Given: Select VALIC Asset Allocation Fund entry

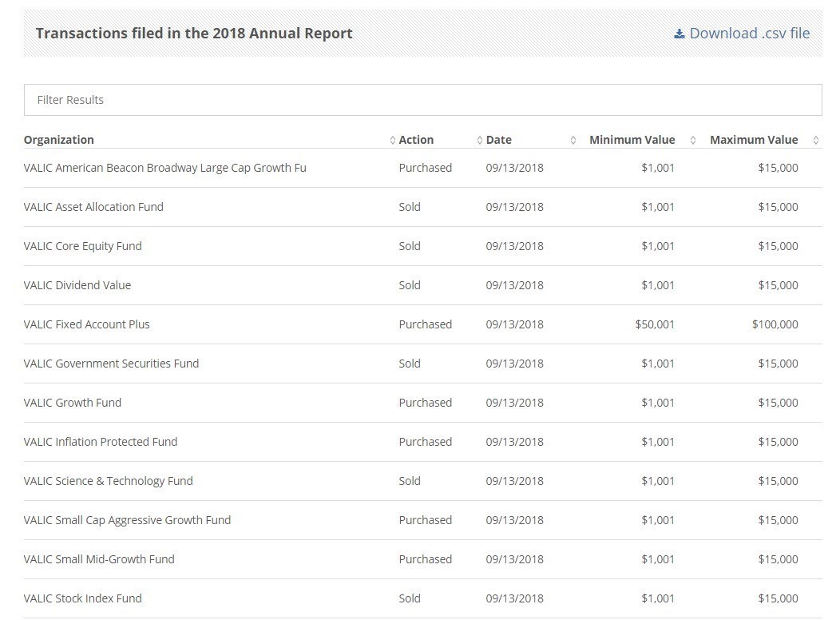Looking at the screenshot, I should tap(93, 207).
